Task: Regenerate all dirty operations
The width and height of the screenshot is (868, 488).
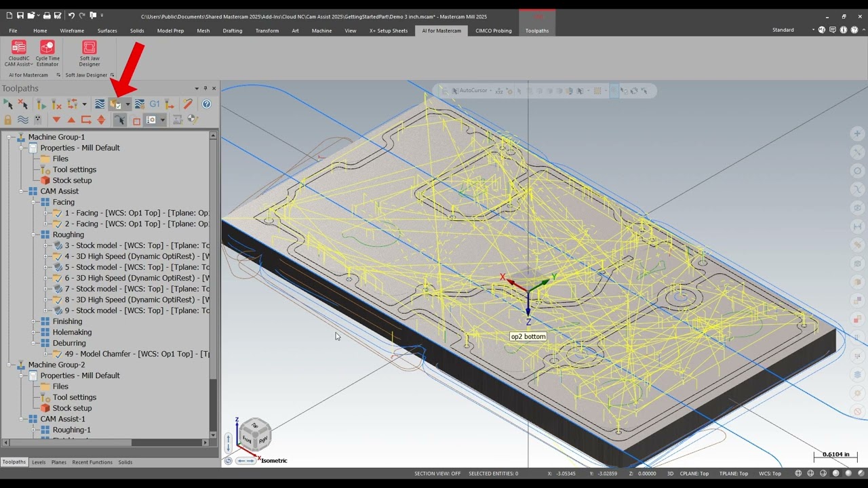Action: pyautogui.click(x=56, y=104)
